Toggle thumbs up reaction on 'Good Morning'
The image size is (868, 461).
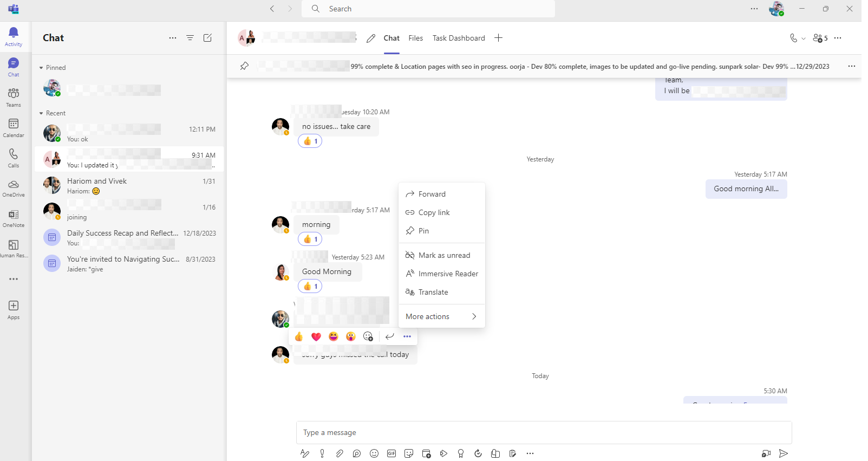point(310,286)
